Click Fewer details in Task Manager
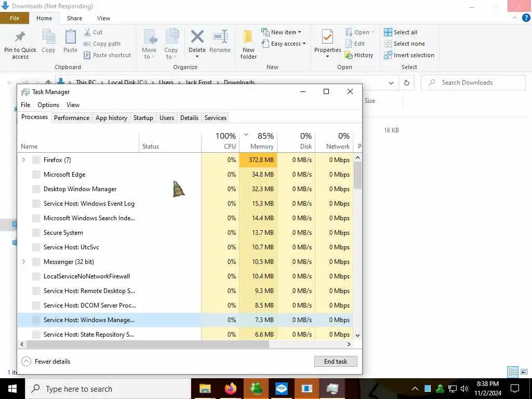 (x=46, y=362)
